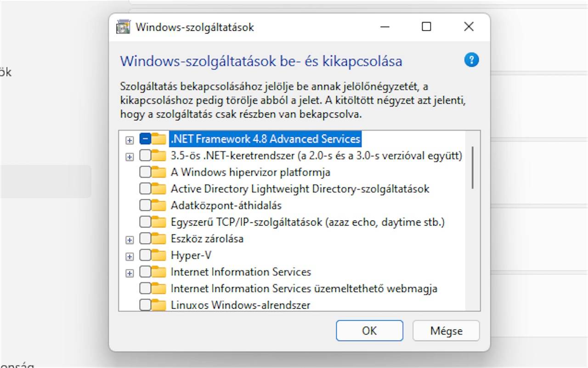Expand the Internet Information Services node
The height and width of the screenshot is (368, 588).
click(130, 273)
